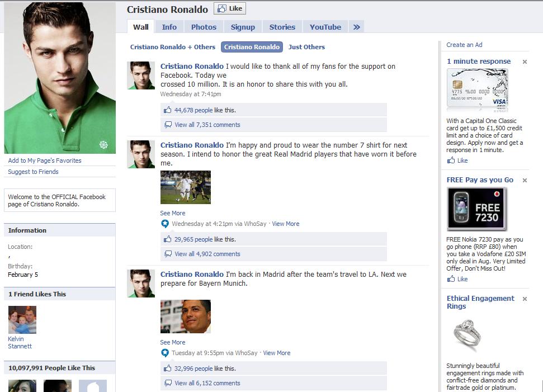This screenshot has width=543, height=392.
Task: Click the engagement ring ad image
Action: (x=467, y=335)
